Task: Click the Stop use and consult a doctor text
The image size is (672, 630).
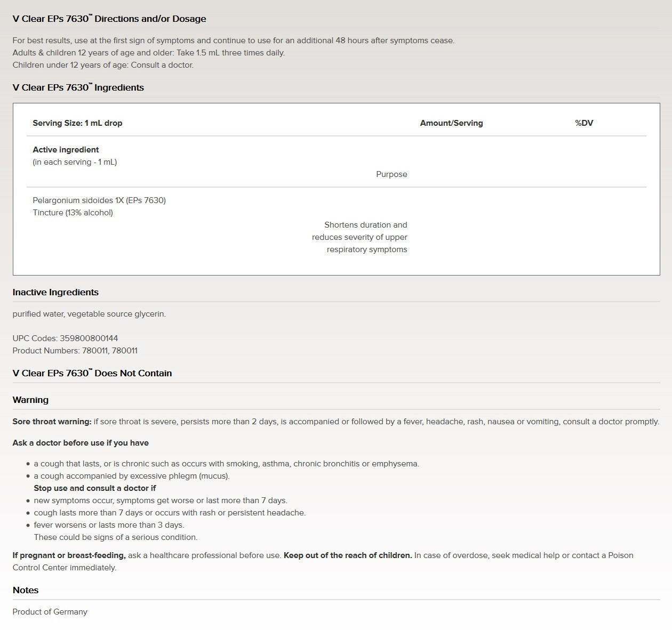Action: (95, 488)
